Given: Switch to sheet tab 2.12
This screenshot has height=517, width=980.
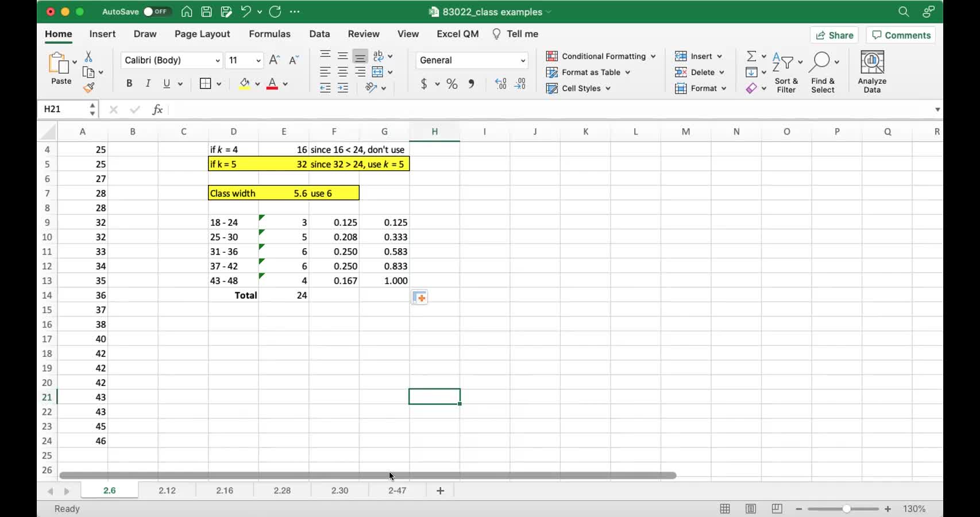Looking at the screenshot, I should (x=167, y=491).
